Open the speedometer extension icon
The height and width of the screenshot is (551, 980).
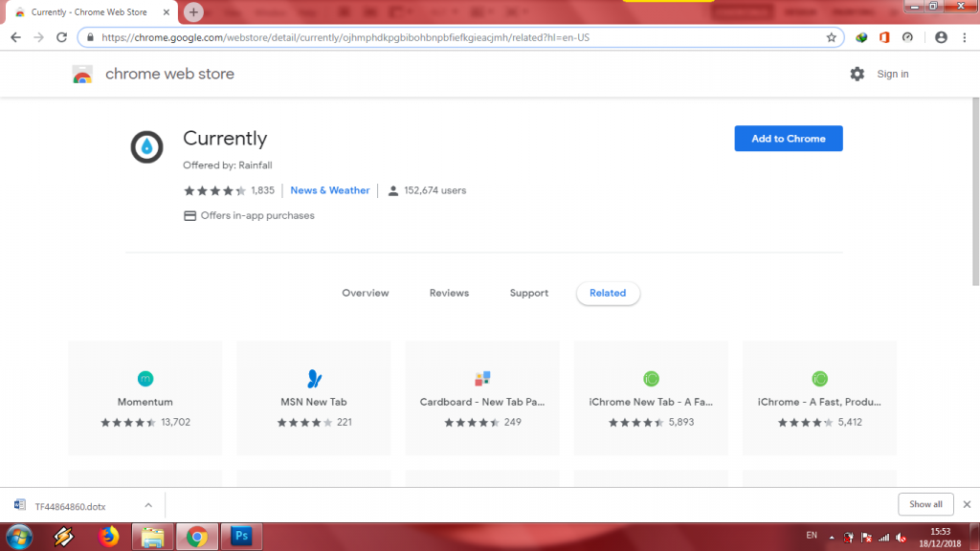[907, 37]
